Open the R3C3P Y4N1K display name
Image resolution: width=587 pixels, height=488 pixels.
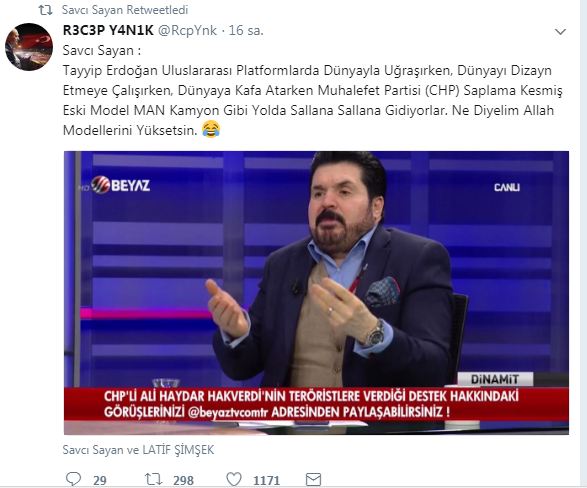(x=108, y=31)
